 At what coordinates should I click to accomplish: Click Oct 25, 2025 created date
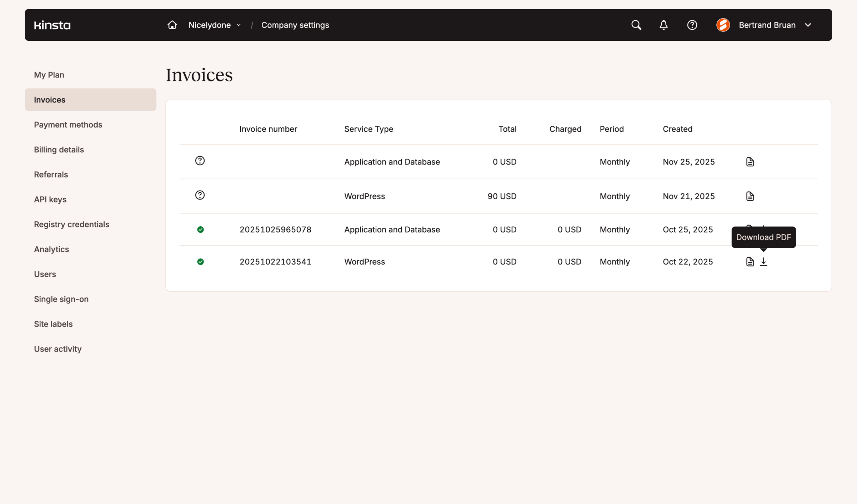(x=688, y=230)
